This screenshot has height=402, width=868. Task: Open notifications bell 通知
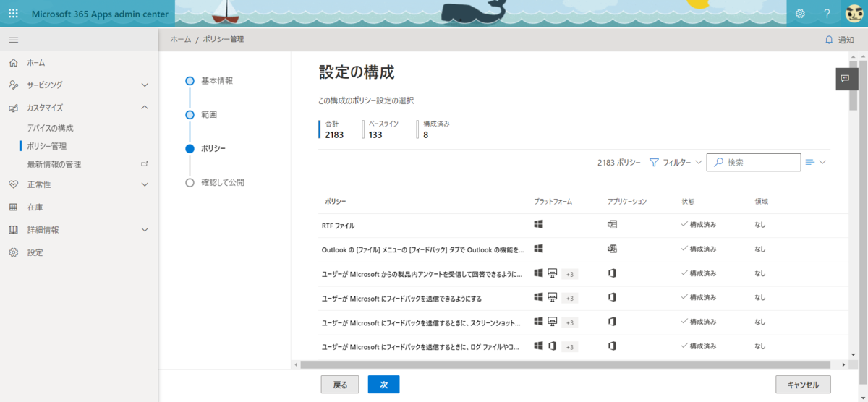[x=839, y=40]
